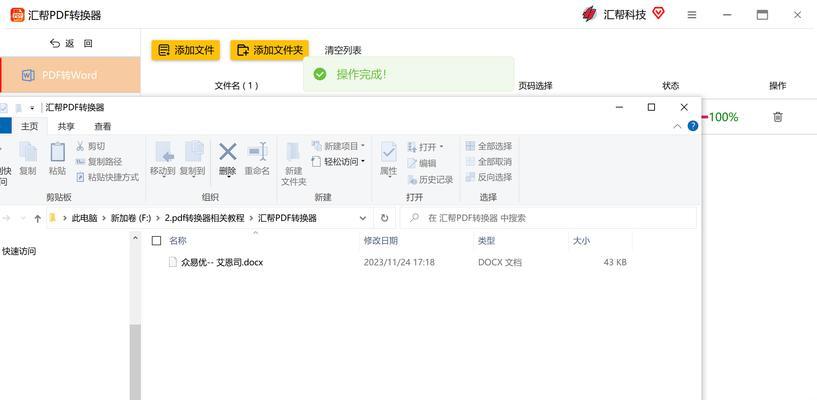Screen dimensions: 817x400
Task: Click the 汇帮科技 logo
Action: coord(589,14)
